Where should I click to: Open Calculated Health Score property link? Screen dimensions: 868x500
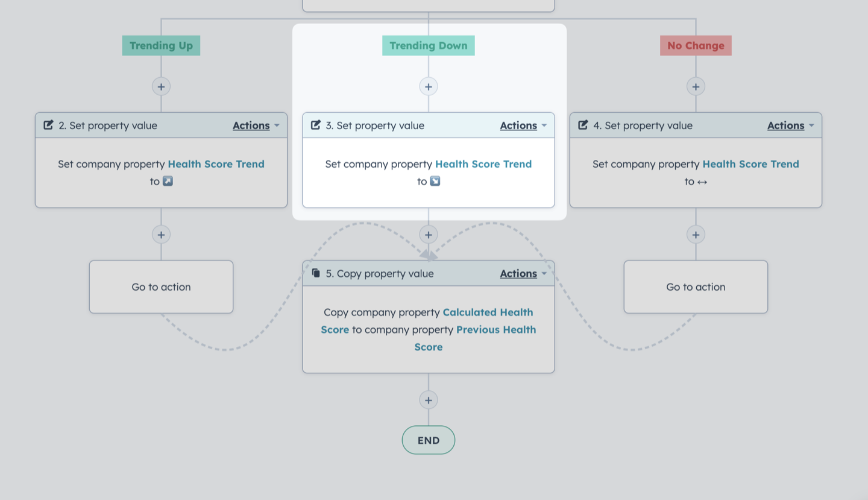(x=427, y=321)
